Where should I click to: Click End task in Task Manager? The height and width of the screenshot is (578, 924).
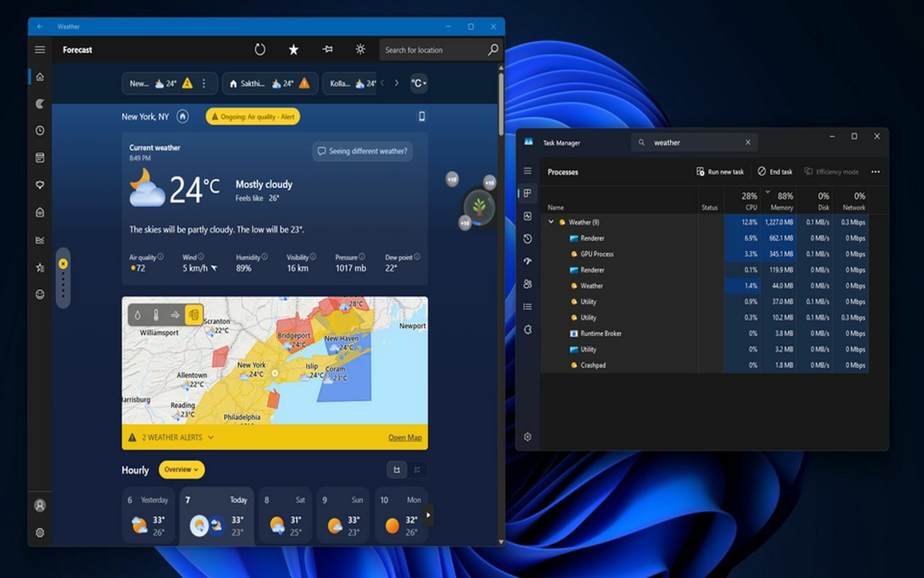[774, 171]
